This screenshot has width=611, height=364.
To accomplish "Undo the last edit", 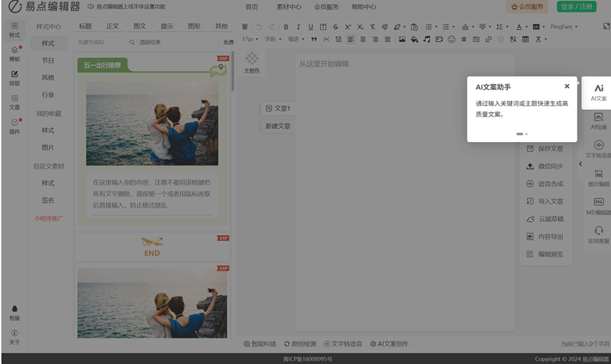I will click(x=259, y=27).
